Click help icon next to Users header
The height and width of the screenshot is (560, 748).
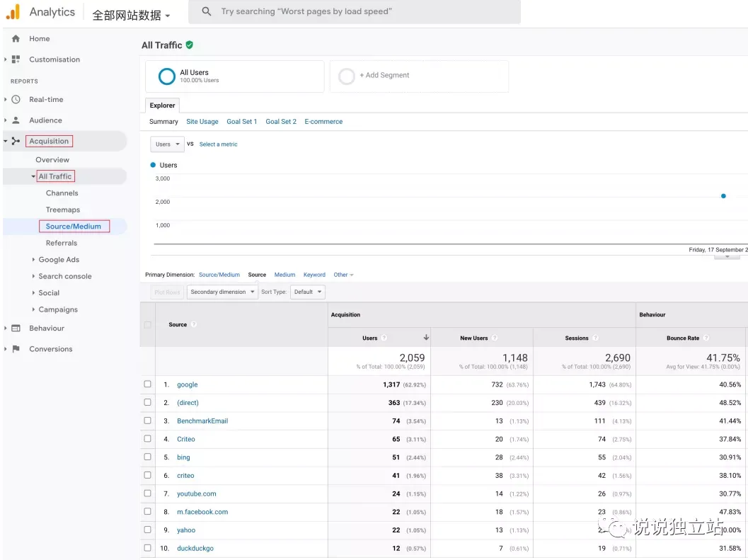click(x=384, y=338)
